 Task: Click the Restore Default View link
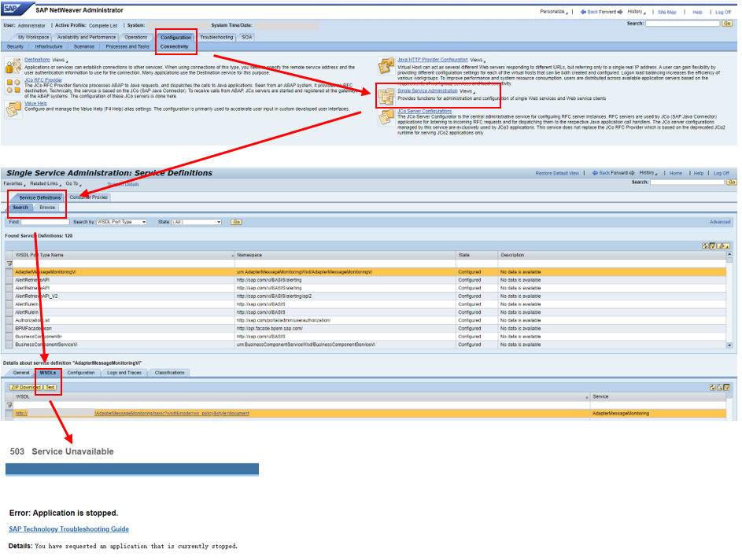pos(557,173)
